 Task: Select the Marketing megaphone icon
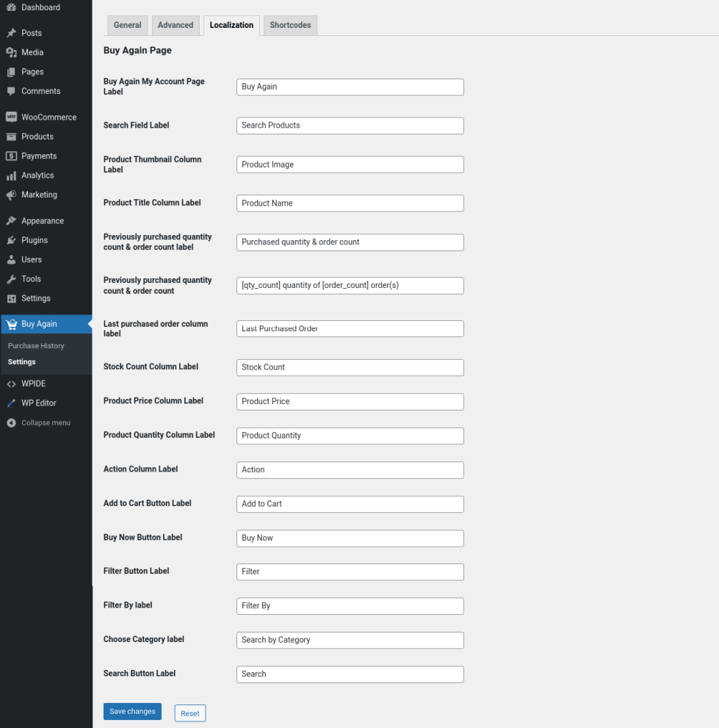click(x=11, y=195)
